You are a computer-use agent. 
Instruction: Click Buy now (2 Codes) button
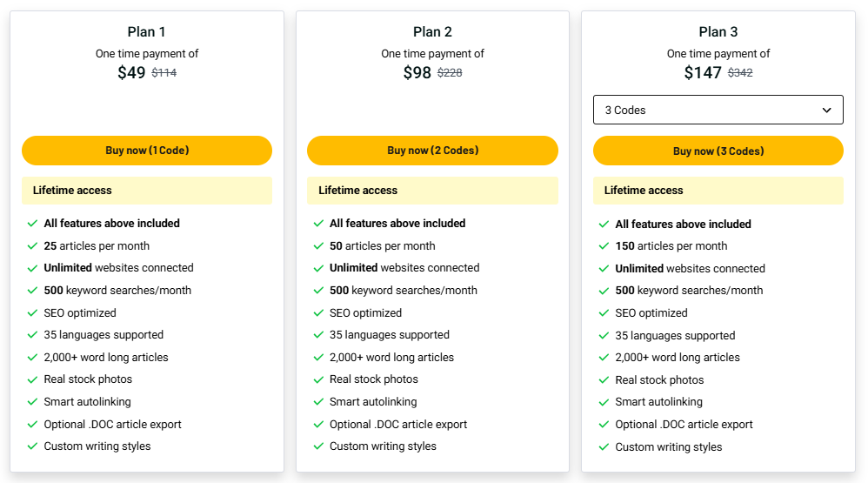[432, 151]
